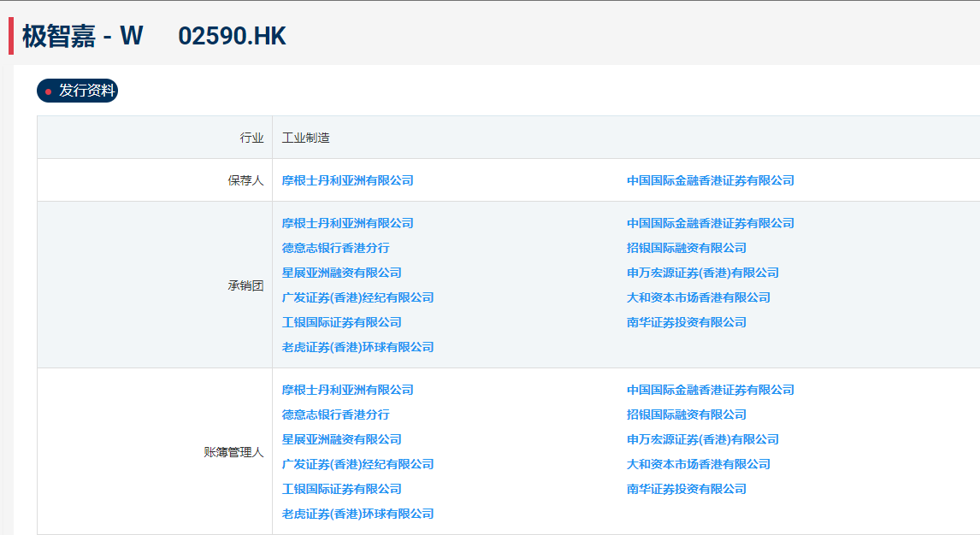Click 南华证券投资有限公司 in 承销团 section
Screen dimensions: 980x535
686,323
